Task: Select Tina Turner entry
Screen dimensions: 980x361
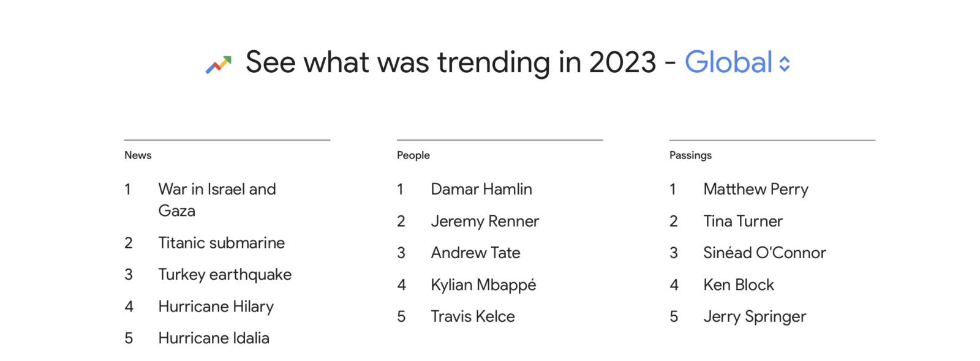Action: coord(743,221)
